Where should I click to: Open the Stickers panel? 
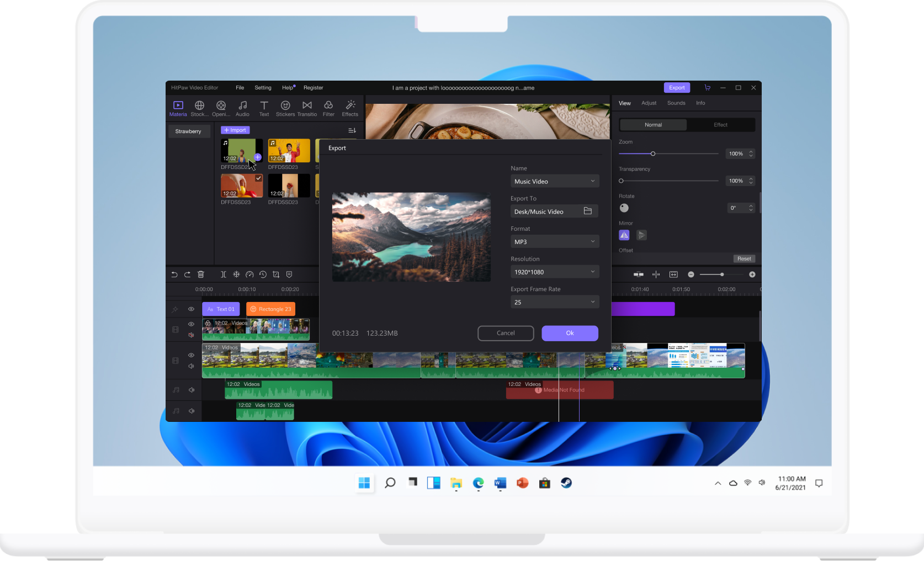pos(285,108)
